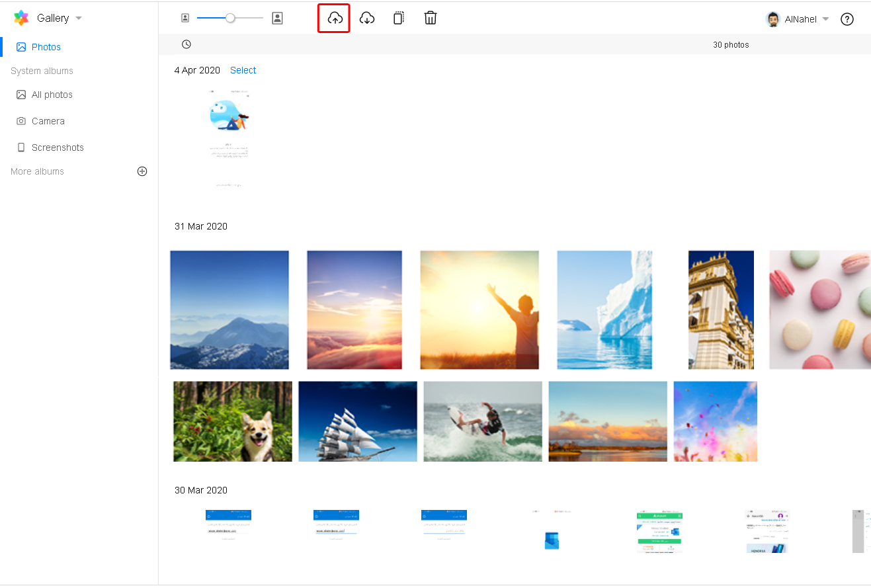
Task: Open the AlNahel account dropdown arrow
Action: (825, 19)
